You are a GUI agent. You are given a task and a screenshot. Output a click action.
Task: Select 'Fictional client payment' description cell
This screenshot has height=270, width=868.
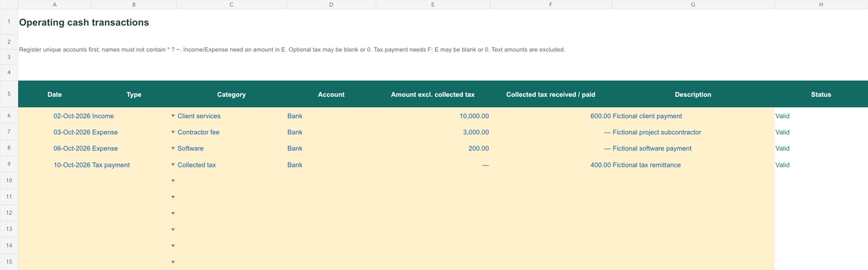point(693,116)
